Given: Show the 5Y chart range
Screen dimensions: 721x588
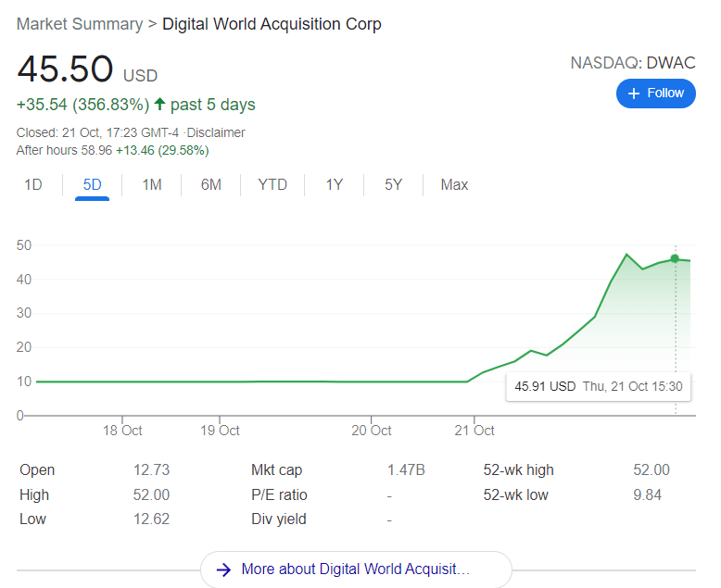Looking at the screenshot, I should pos(393,184).
